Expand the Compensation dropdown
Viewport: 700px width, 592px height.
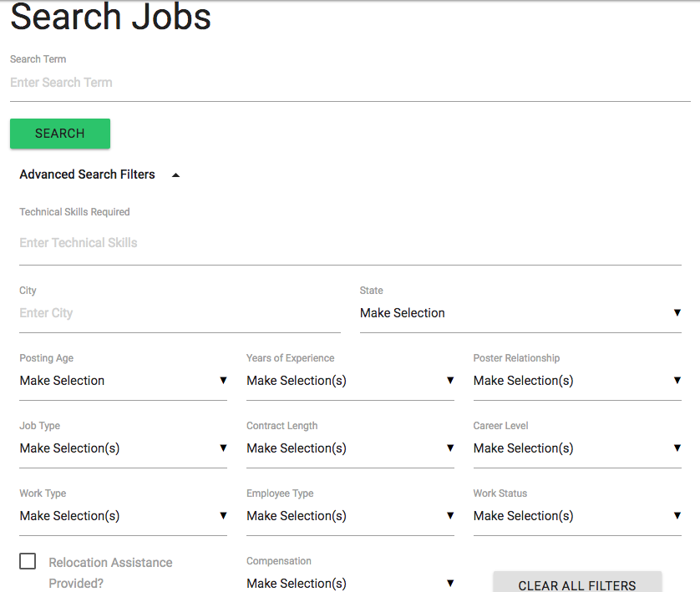click(x=350, y=583)
